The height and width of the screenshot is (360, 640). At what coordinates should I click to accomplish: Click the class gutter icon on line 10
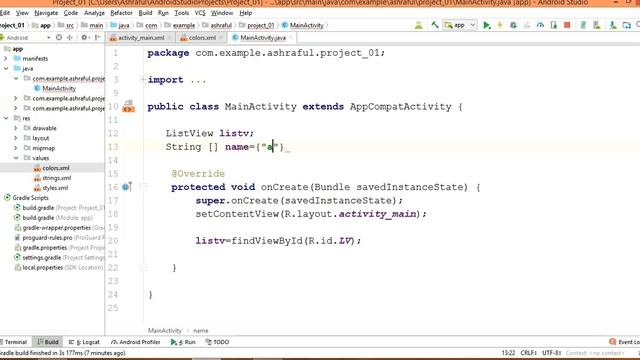[129, 106]
